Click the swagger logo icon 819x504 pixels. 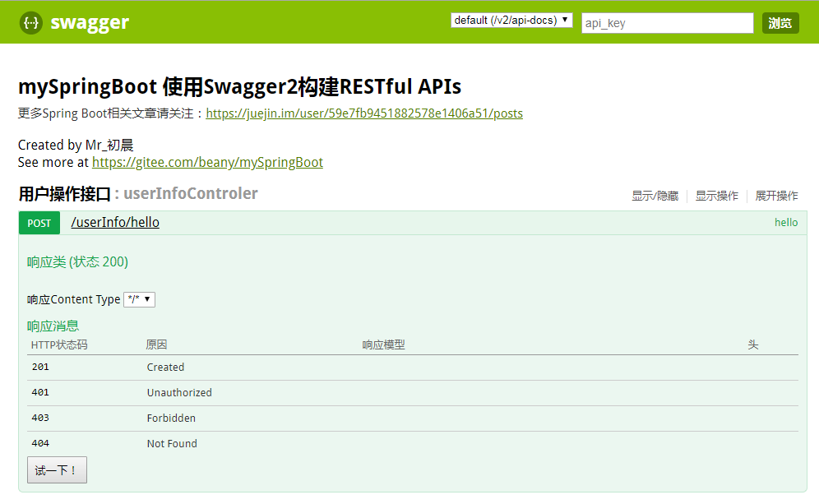click(x=30, y=22)
